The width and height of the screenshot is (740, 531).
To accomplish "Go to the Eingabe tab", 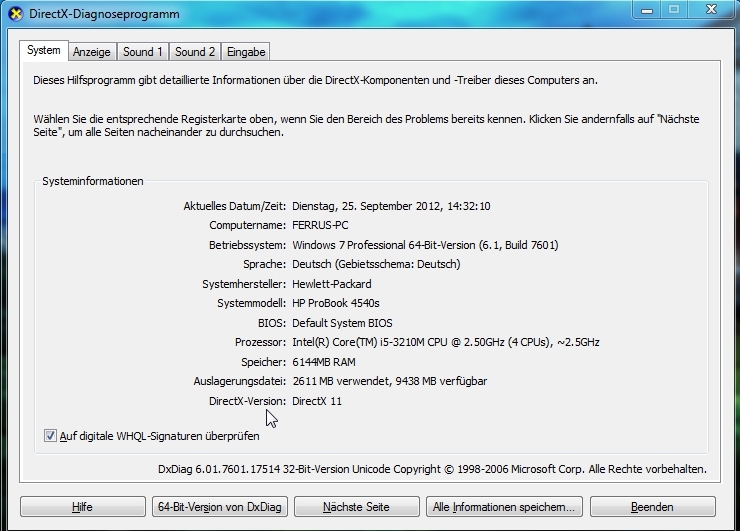I will coord(246,52).
